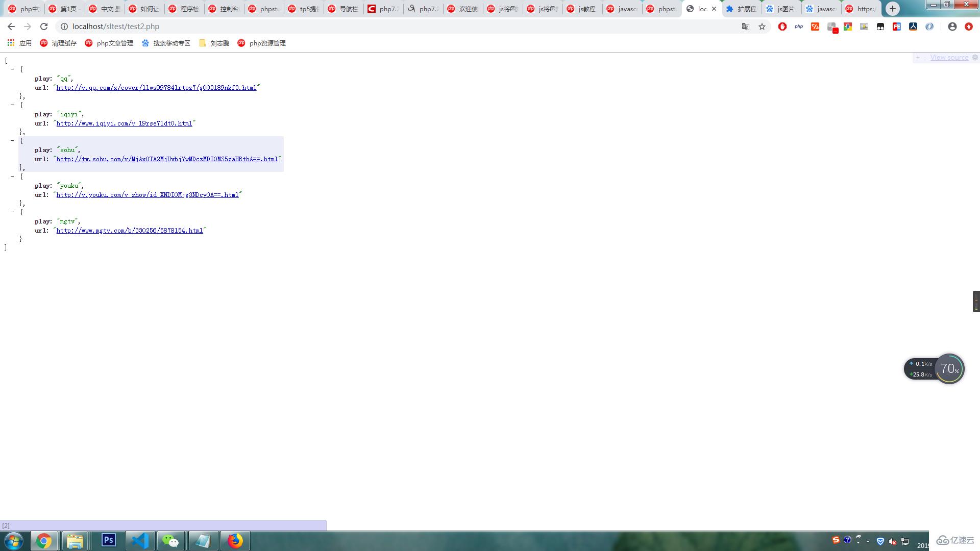Switch to the 欢迎使 tab

(462, 9)
